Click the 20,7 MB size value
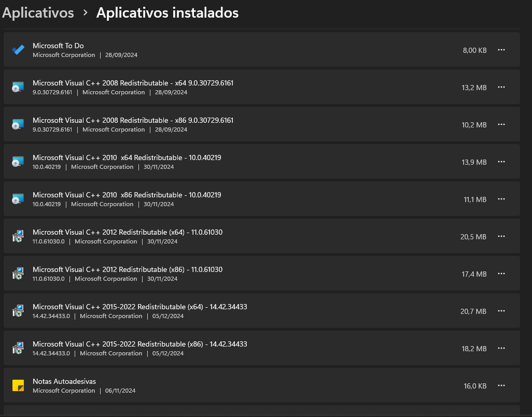 (x=473, y=311)
